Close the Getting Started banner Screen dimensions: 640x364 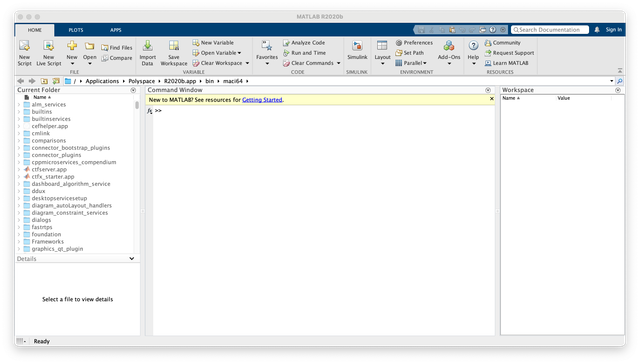click(491, 99)
